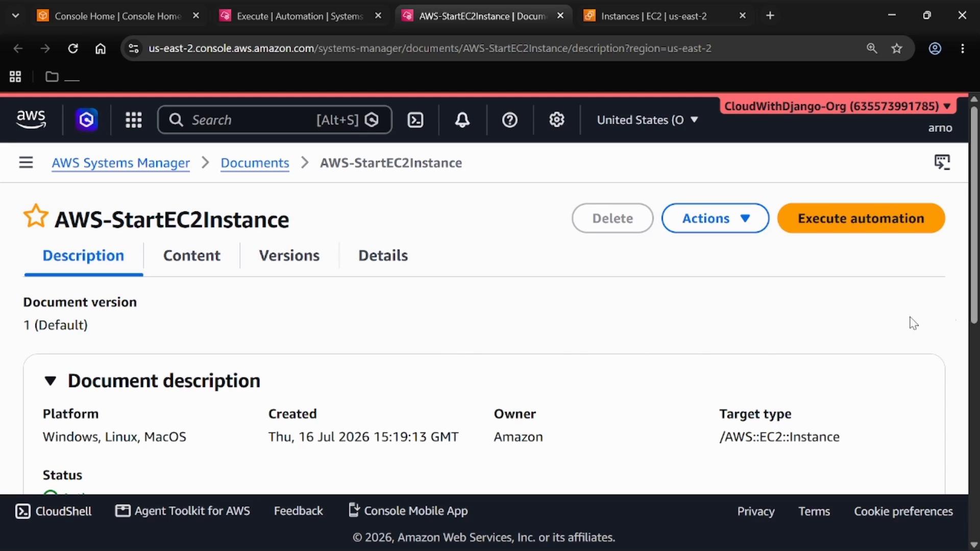
Task: Click the browser home icon
Action: pyautogui.click(x=101, y=48)
